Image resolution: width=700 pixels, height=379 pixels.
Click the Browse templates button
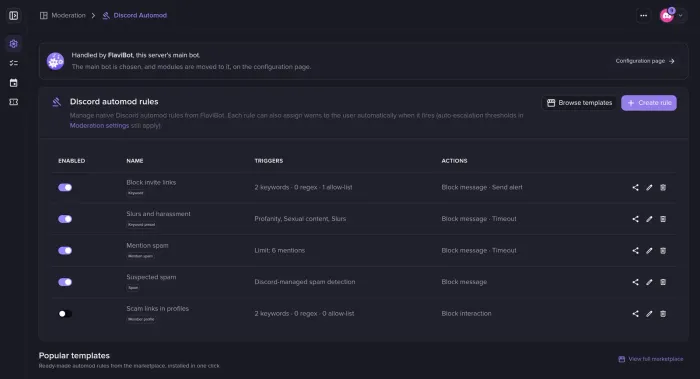(579, 103)
